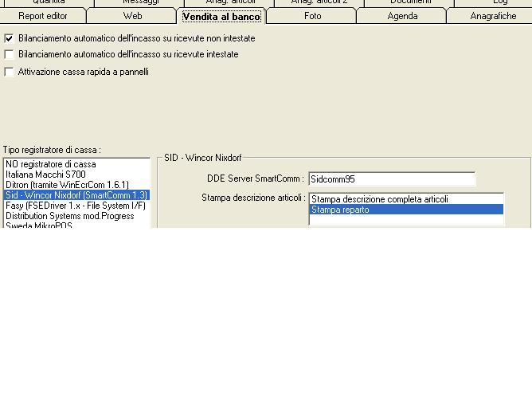Screen dimensions: 532x408
Task: Switch to the Agenda tab
Action: point(402,16)
